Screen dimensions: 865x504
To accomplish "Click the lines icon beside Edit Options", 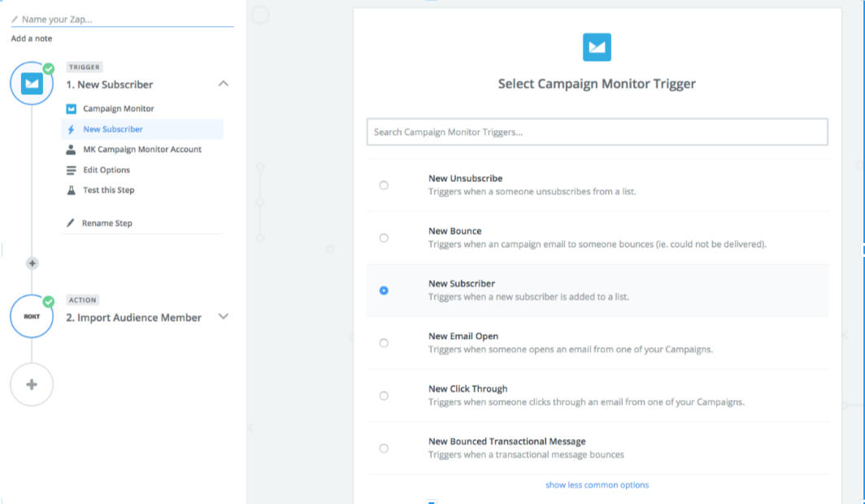I will (x=72, y=171).
